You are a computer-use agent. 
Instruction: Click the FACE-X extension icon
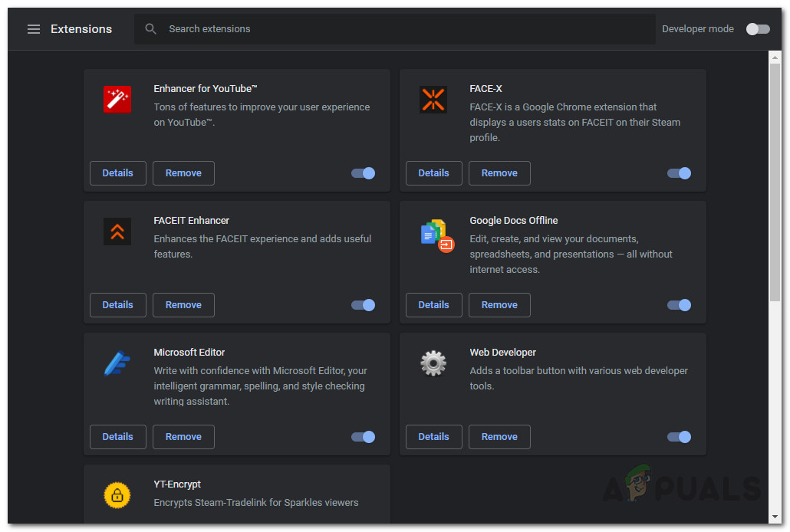coord(433,100)
